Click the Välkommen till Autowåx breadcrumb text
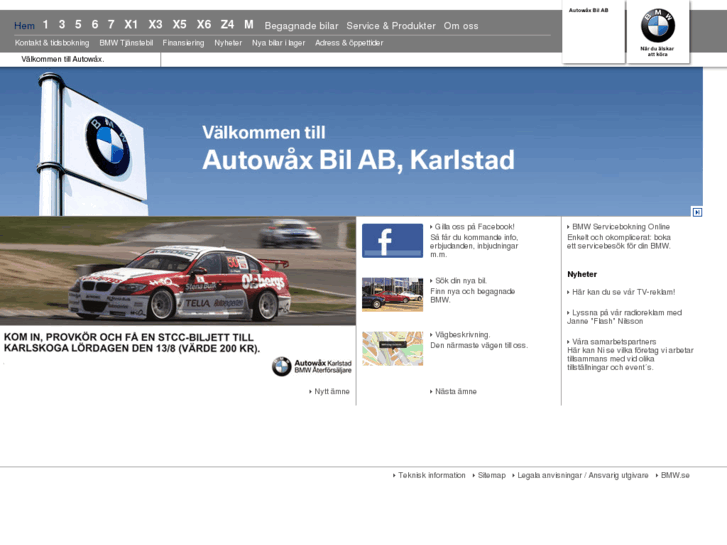727x545 pixels. [x=63, y=59]
